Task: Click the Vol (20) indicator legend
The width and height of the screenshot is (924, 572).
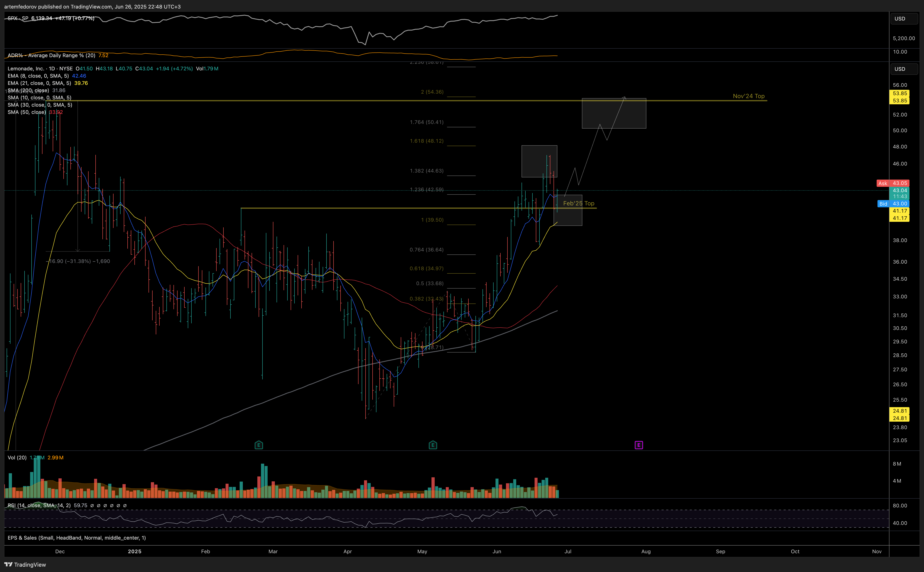Action: point(17,457)
